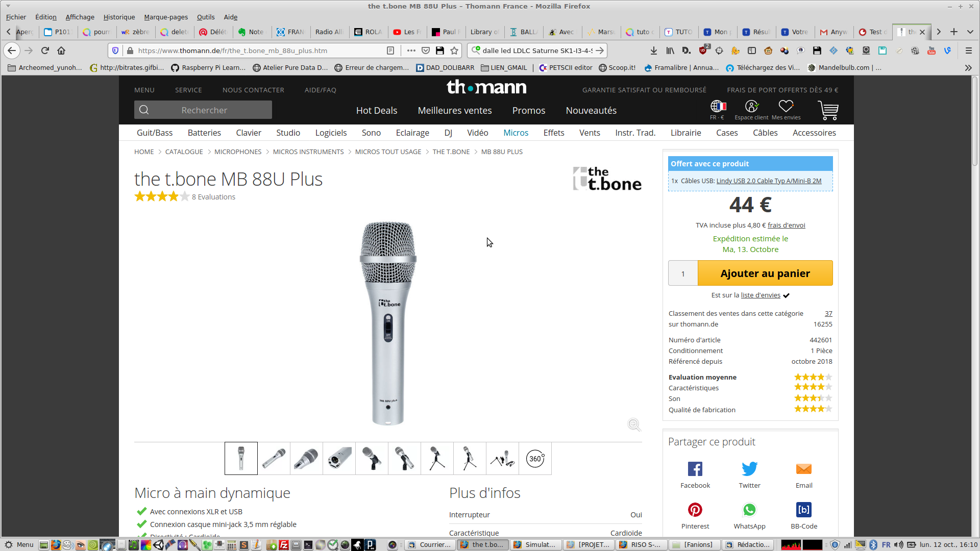Image resolution: width=980 pixels, height=551 pixels.
Task: Open the Marque-pages menu
Action: pos(166,17)
